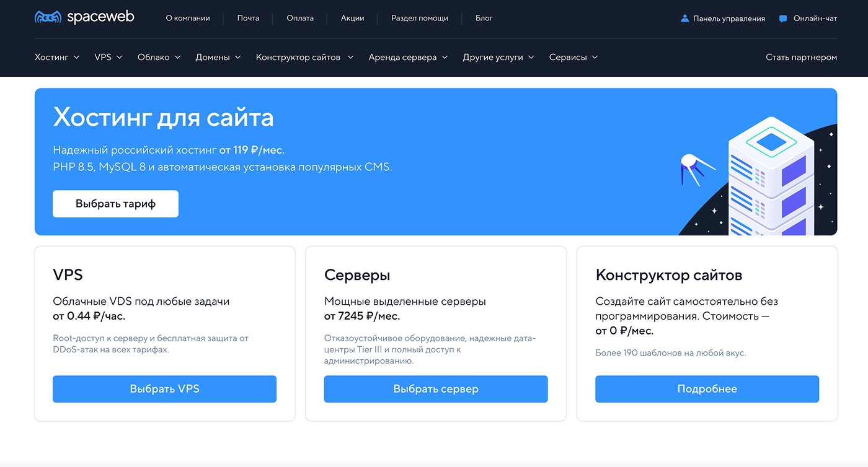Viewport: 868px width, 467px height.
Task: Click the Выбрать тариф button
Action: coord(115,204)
